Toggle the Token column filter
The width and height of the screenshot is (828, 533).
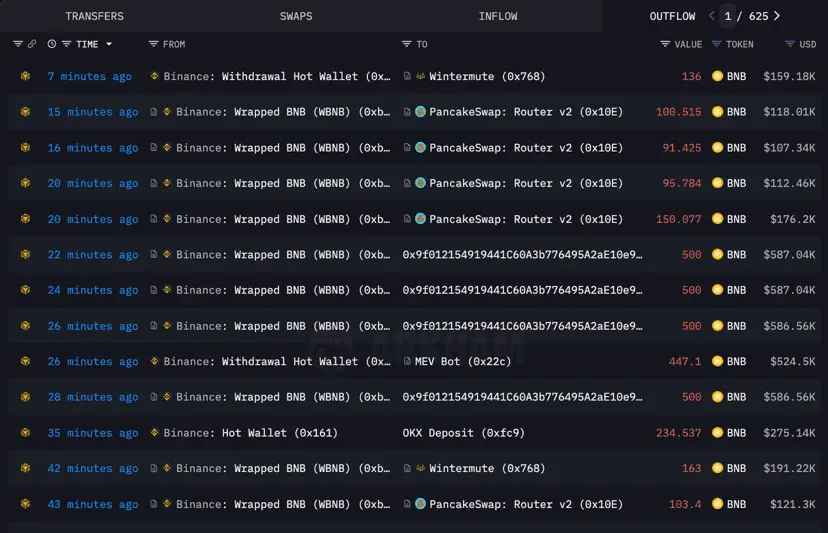click(716, 44)
